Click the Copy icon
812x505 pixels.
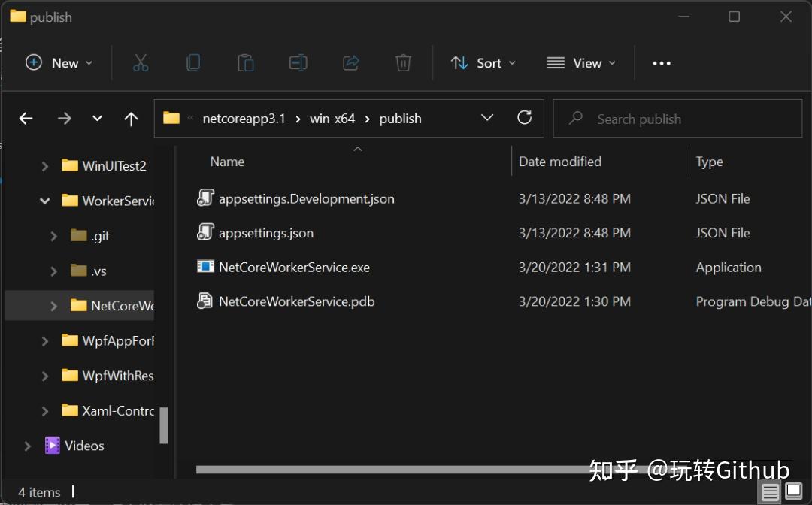(193, 63)
